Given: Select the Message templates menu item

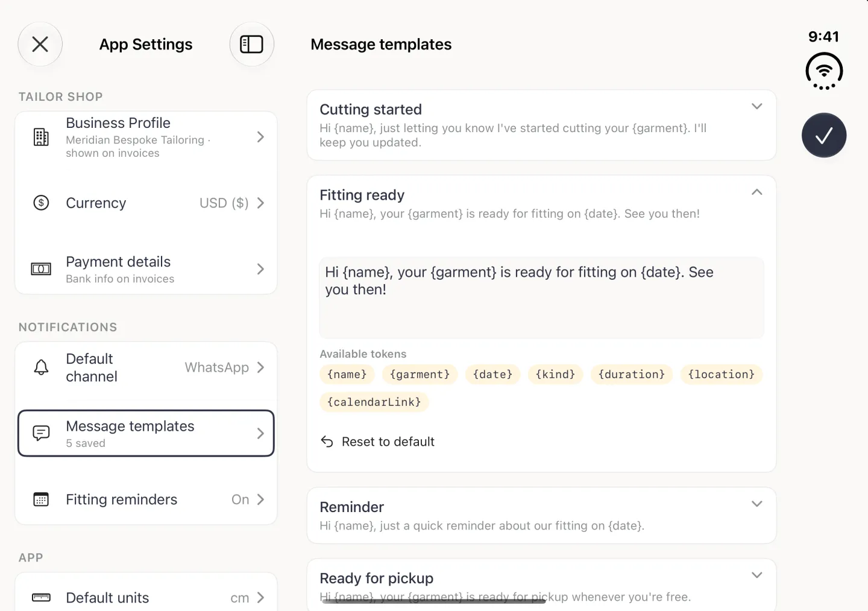Looking at the screenshot, I should 146,433.
